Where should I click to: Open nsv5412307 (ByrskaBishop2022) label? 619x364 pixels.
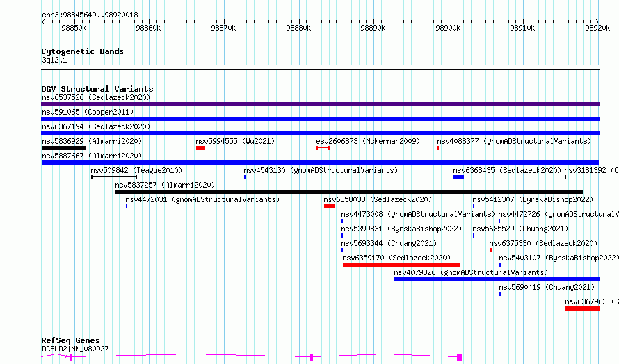pos(533,199)
